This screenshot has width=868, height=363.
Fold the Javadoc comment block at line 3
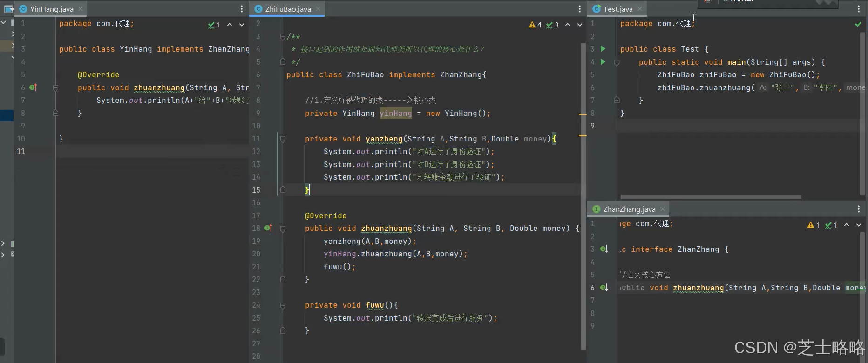point(283,36)
